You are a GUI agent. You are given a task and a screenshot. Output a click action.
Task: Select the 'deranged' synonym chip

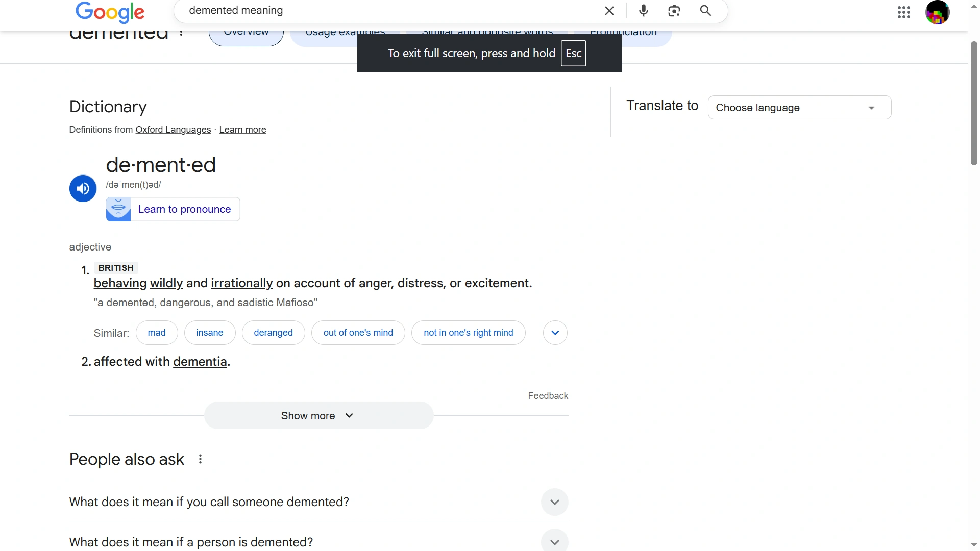[273, 333]
